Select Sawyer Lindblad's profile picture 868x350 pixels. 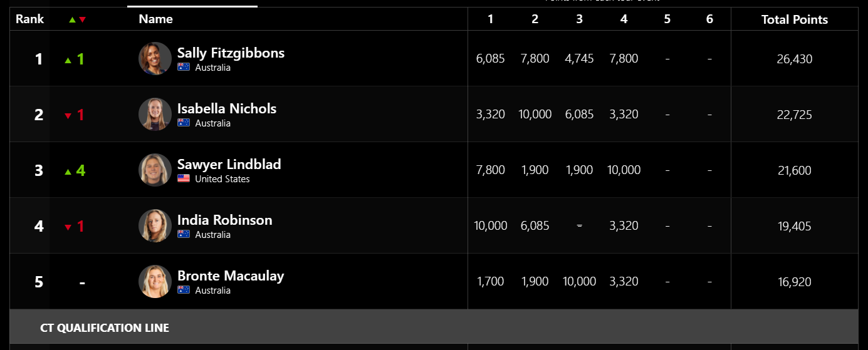155,170
